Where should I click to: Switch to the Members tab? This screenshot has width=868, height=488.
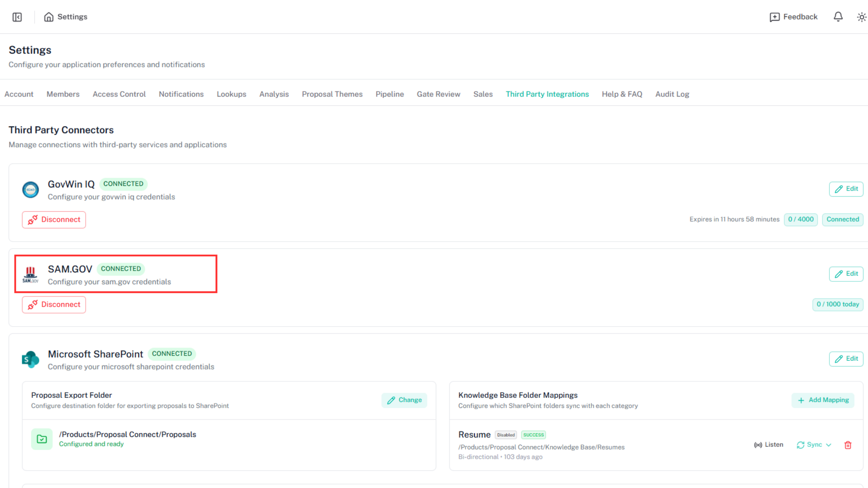pyautogui.click(x=63, y=94)
